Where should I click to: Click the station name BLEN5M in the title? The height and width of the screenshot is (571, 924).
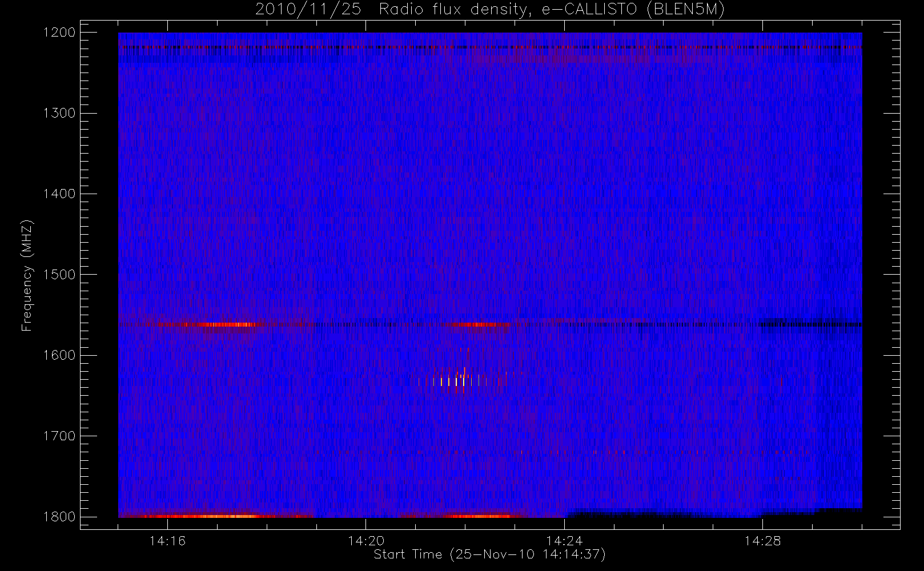(x=685, y=10)
